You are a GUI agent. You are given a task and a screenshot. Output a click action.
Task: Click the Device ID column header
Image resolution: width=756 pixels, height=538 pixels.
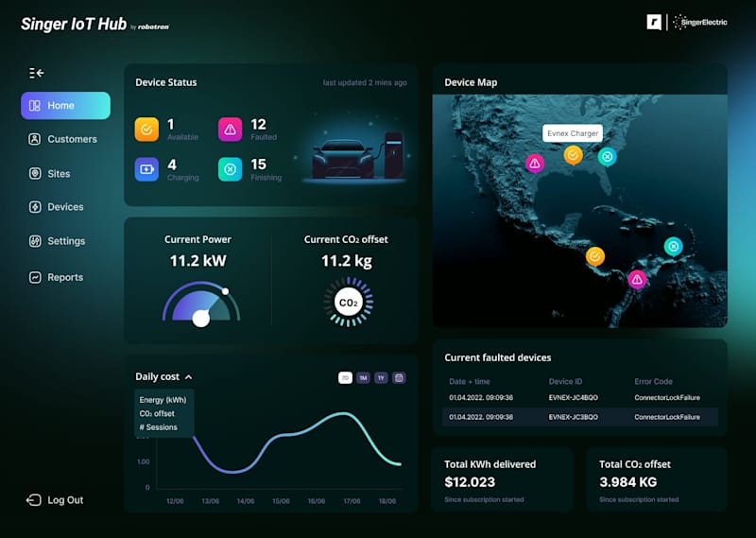tap(565, 381)
